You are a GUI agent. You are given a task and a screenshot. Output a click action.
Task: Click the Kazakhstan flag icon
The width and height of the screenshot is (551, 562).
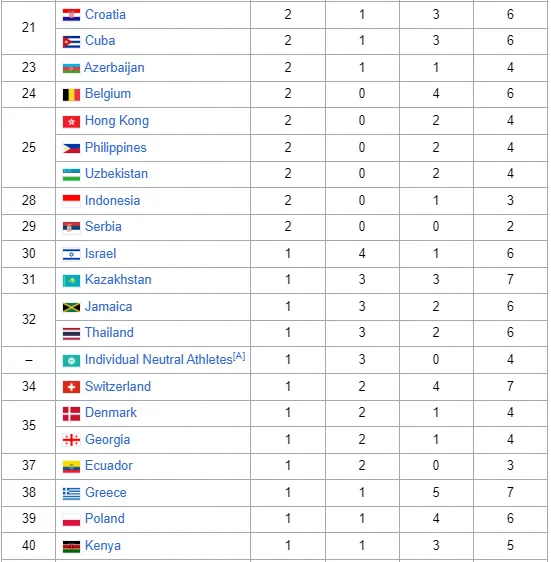[71, 281]
